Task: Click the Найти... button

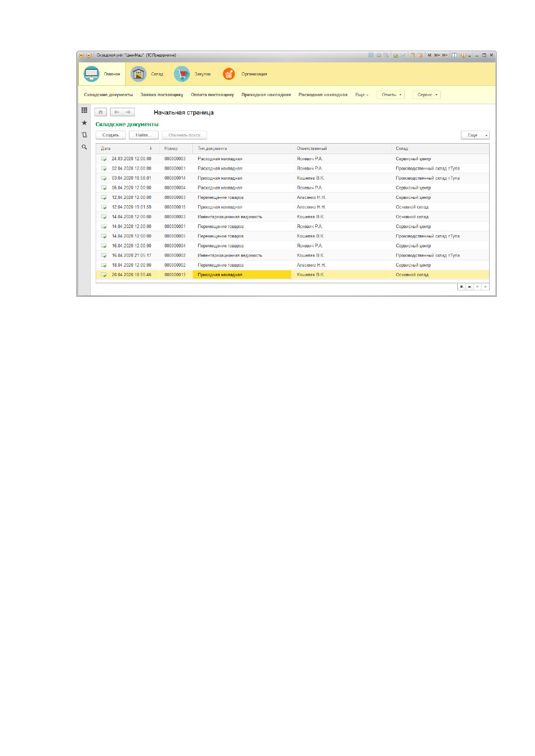Action: [x=144, y=135]
